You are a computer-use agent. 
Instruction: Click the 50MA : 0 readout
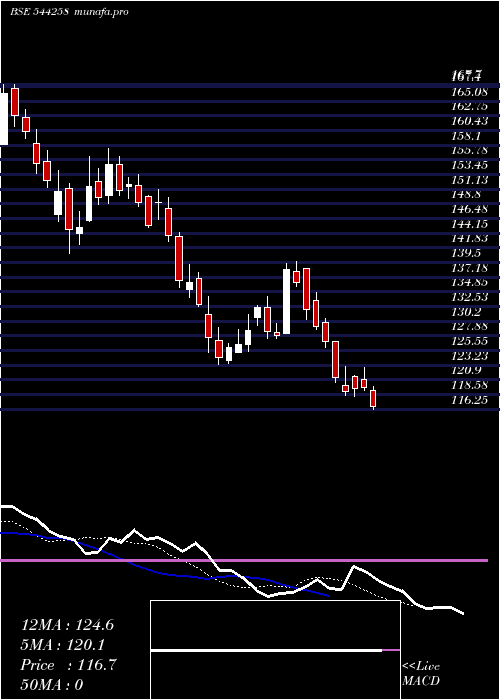pyautogui.click(x=52, y=685)
